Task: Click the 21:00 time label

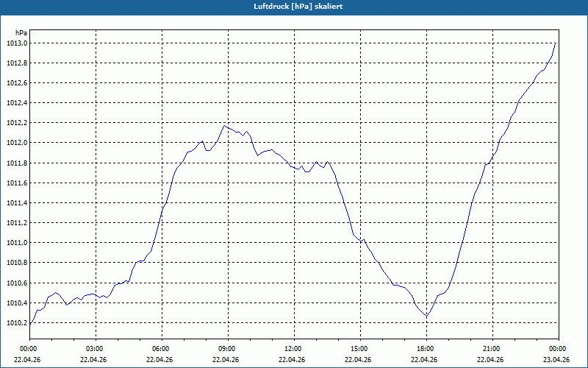Action: pyautogui.click(x=492, y=348)
